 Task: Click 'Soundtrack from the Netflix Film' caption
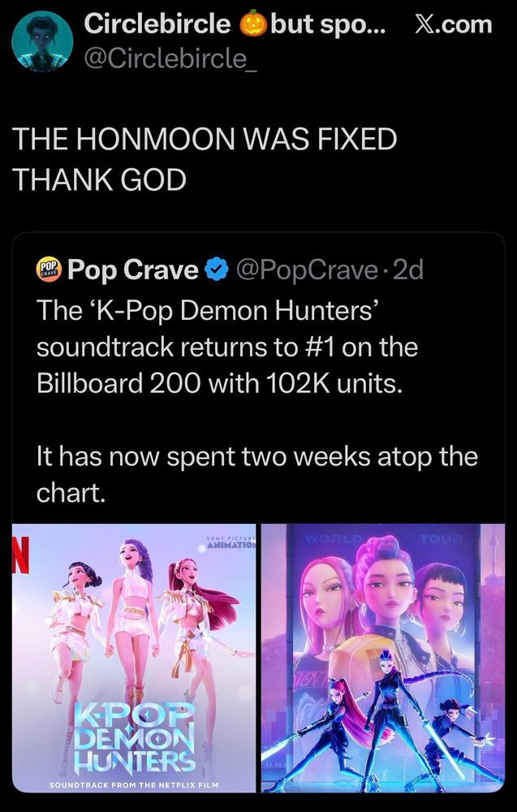coord(134,784)
